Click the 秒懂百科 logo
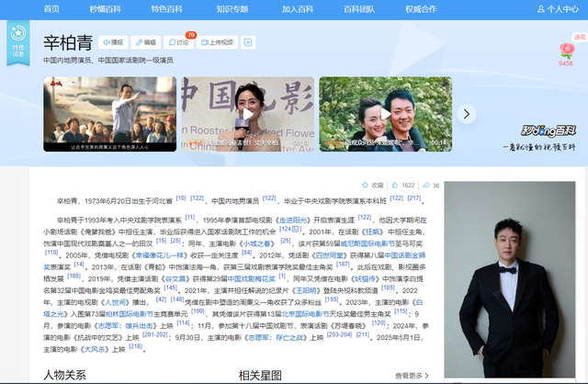 coord(548,130)
